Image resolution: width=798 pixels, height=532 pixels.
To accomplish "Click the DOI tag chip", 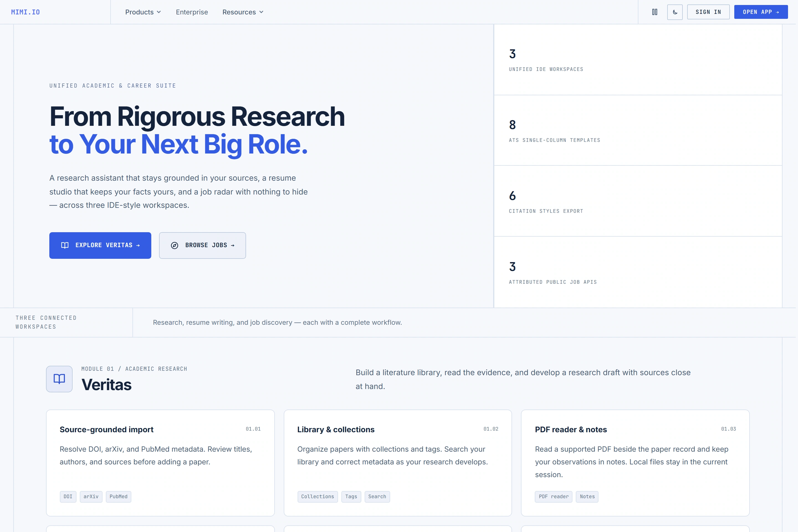I will click(68, 497).
